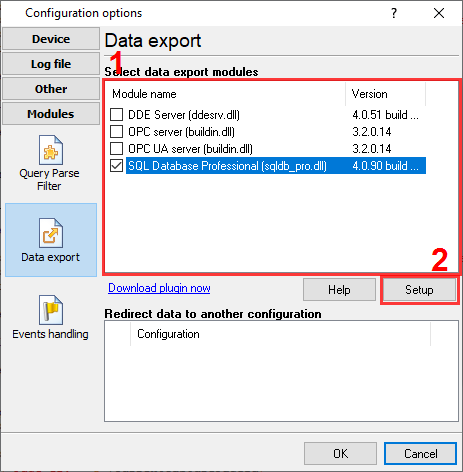Switch to the Device tab
Viewport: 463px width, 472px height.
[51, 39]
